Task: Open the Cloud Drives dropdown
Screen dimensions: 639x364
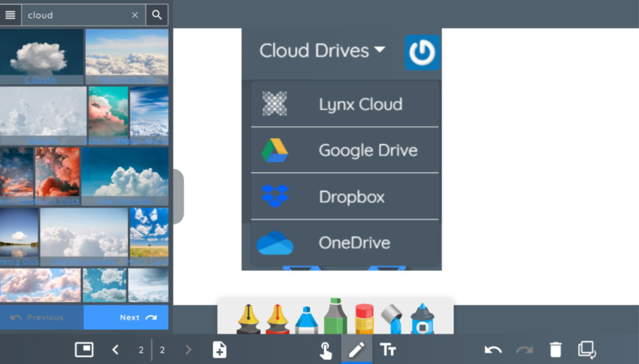Action: [x=322, y=51]
